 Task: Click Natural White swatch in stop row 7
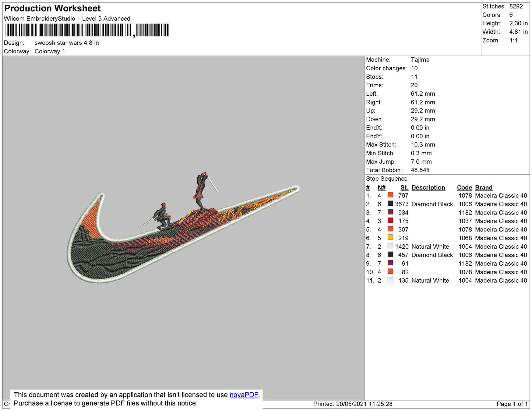390,246
